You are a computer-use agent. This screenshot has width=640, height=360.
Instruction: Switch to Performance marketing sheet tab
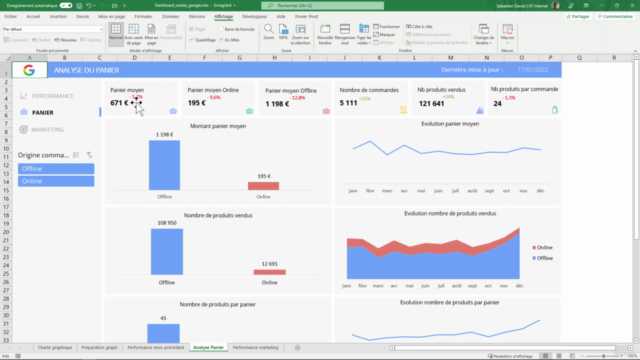click(256, 348)
